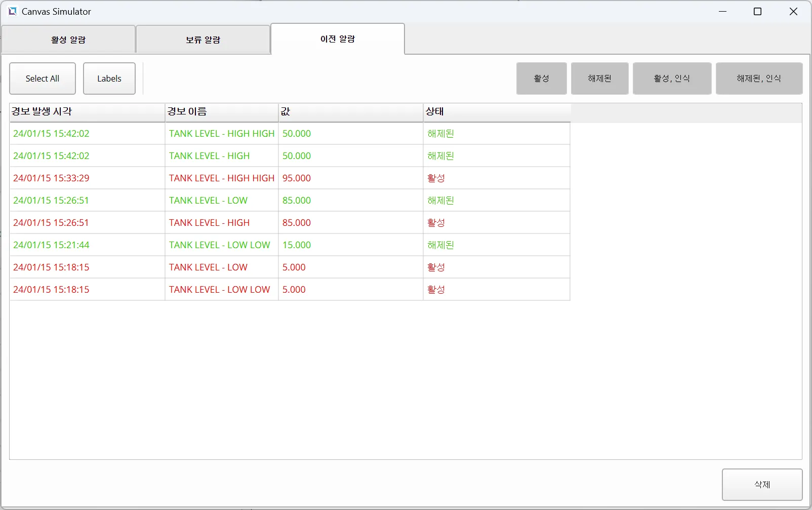
Task: Open the 보류 알람 tab
Action: coord(202,40)
